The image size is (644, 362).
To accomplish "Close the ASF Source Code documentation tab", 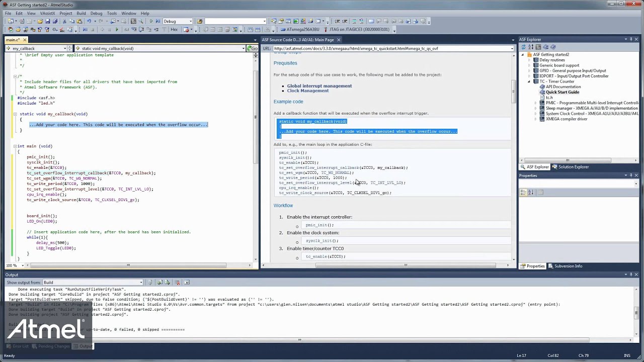I will pyautogui.click(x=339, y=40).
